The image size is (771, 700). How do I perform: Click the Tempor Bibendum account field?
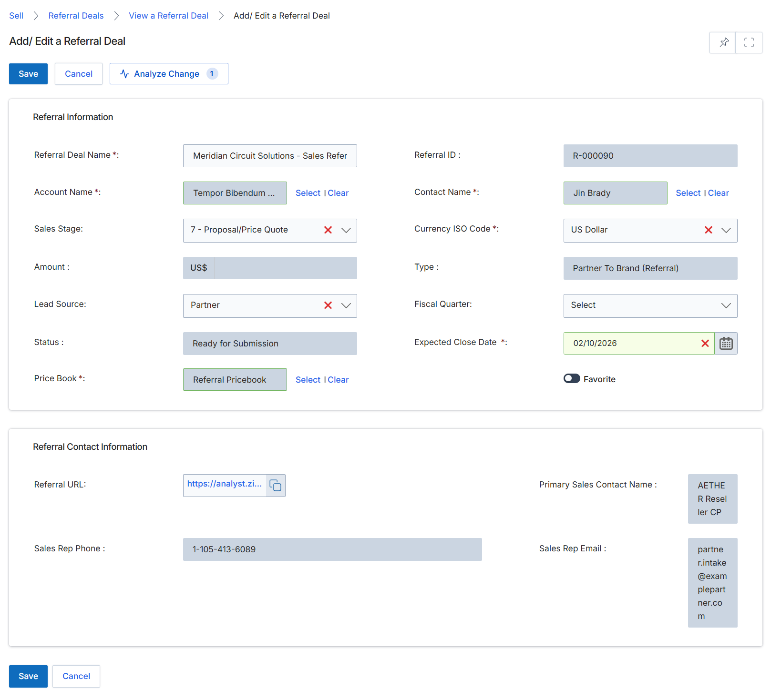pyautogui.click(x=235, y=193)
